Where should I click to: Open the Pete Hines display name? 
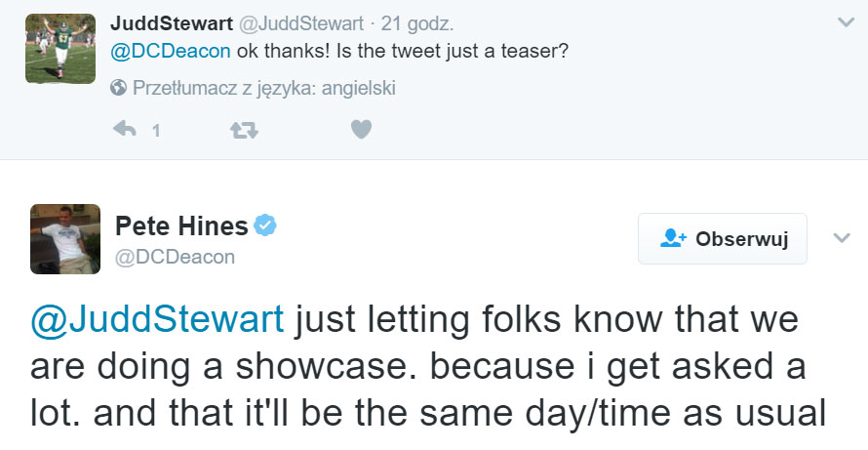tap(181, 227)
